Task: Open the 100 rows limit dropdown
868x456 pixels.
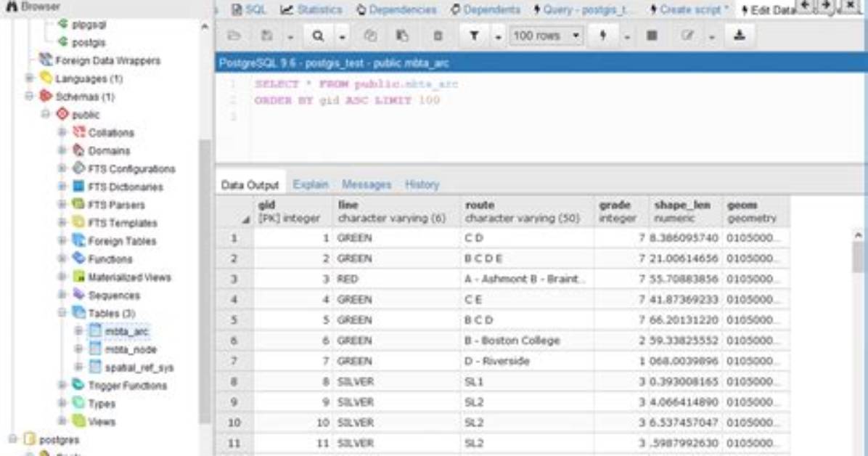Action: tap(546, 36)
